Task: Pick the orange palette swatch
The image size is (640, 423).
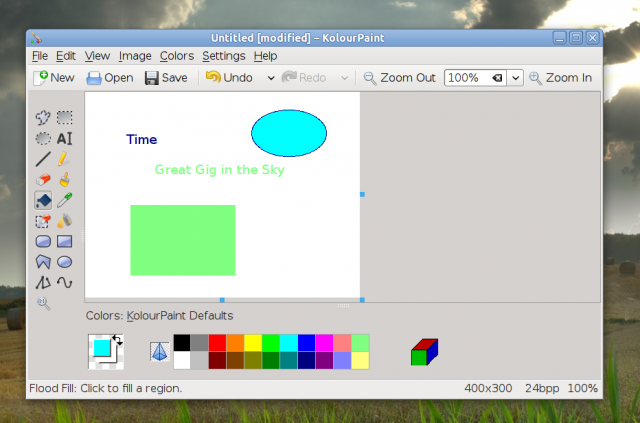Action: (x=235, y=343)
